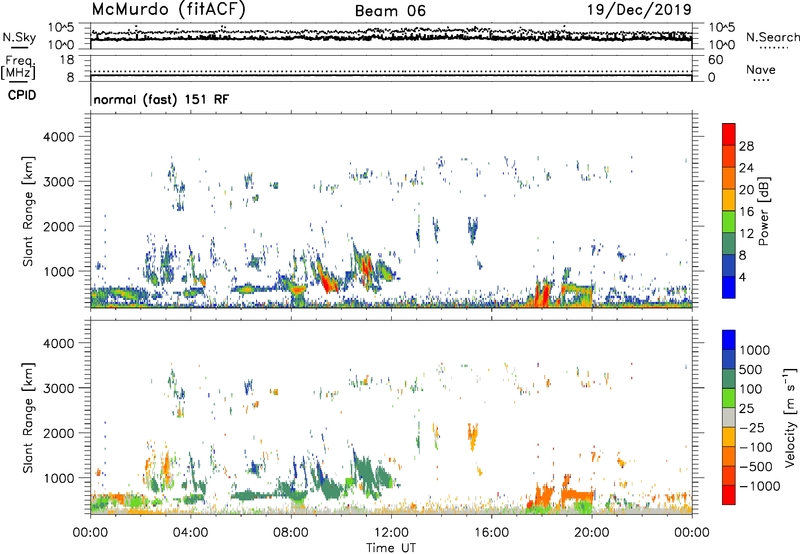Click the 500 tick on Velocity colorbar
This screenshot has width=800, height=554.
[751, 370]
